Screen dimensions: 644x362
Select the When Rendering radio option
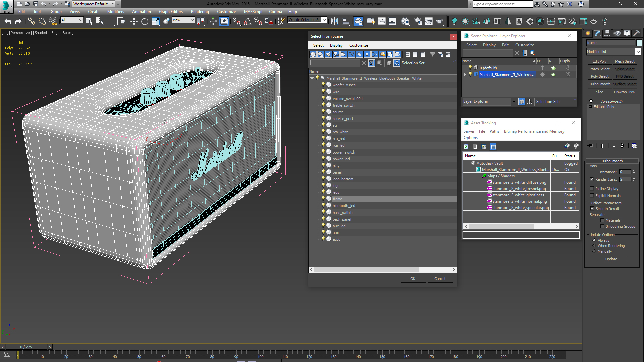click(594, 246)
